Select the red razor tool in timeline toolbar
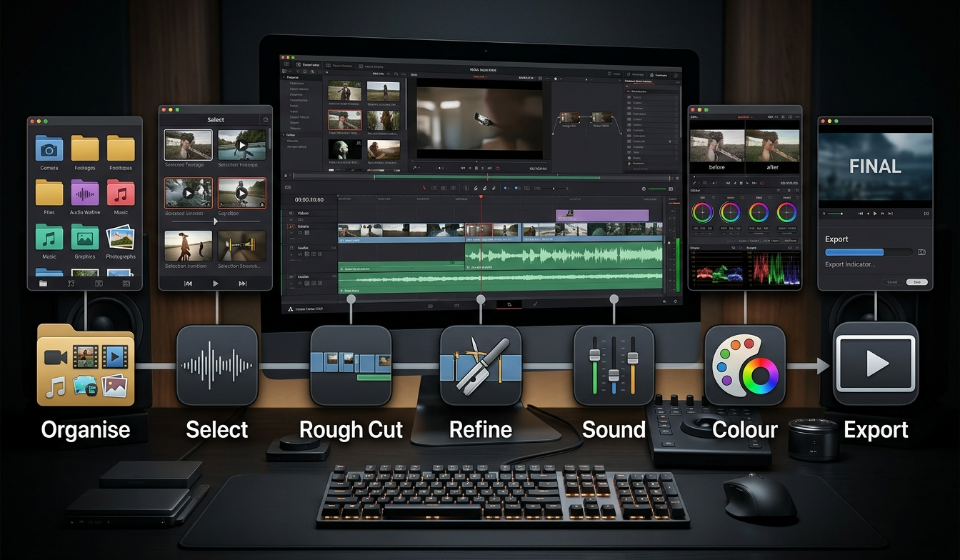The width and height of the screenshot is (960, 560). pos(424,189)
